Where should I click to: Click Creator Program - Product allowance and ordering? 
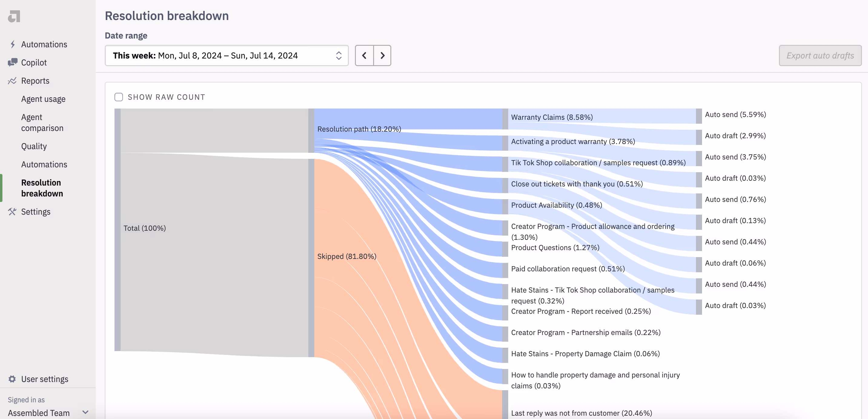tap(592, 231)
